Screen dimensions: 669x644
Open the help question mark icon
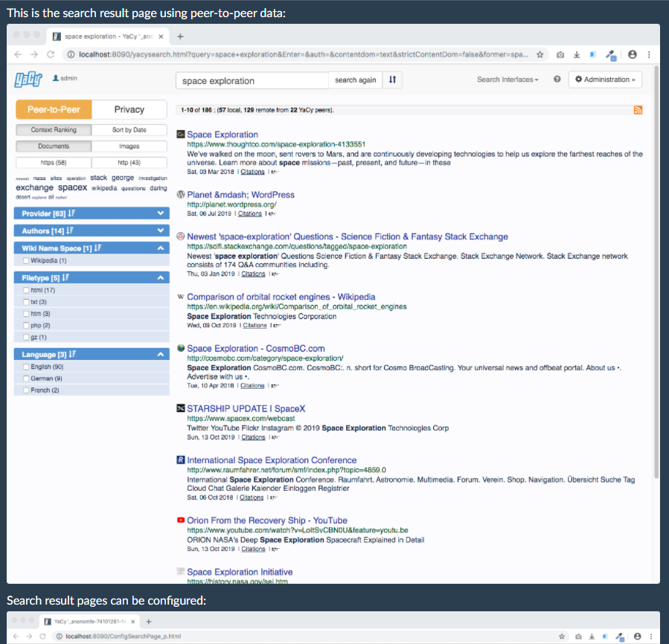pyautogui.click(x=557, y=80)
